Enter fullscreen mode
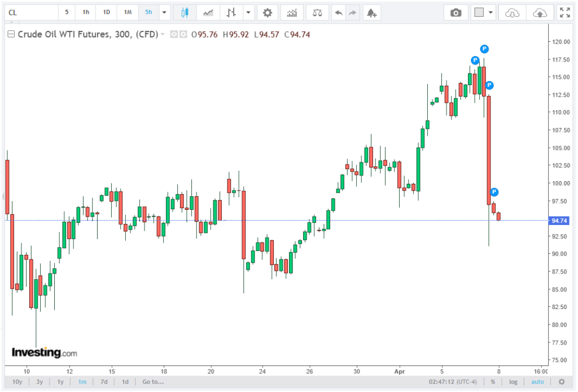 click(564, 12)
